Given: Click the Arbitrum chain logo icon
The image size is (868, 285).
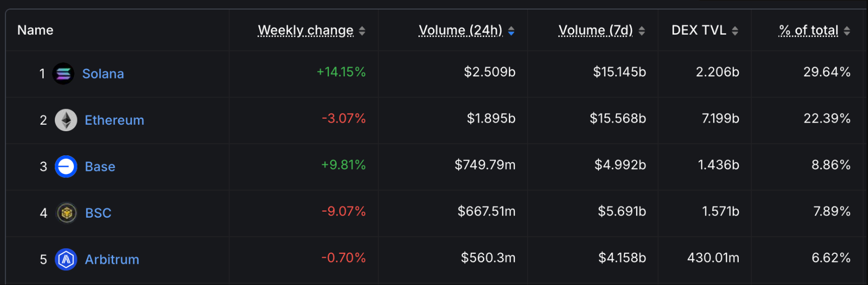Looking at the screenshot, I should click(x=66, y=259).
